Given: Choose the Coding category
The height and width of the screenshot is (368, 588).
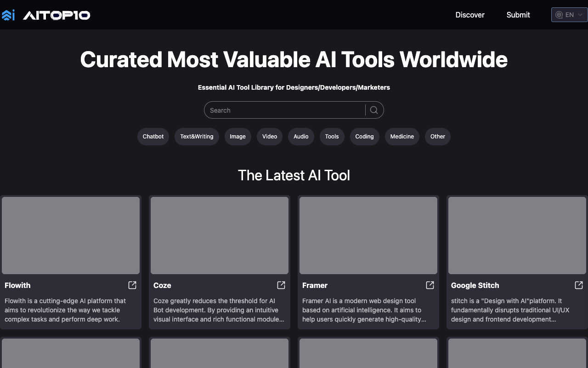Looking at the screenshot, I should point(364,137).
